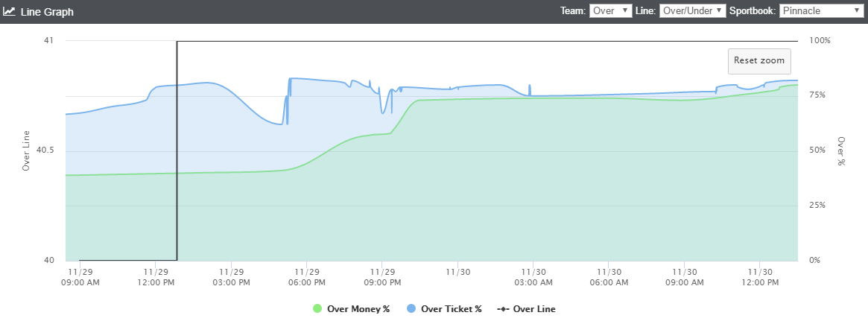The image size is (868, 327).
Task: Click the 11/29 09:00 PM axis label
Action: point(382,277)
